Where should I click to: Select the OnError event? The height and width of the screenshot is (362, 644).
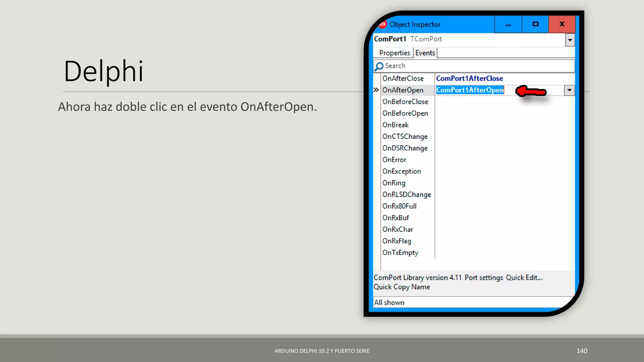[394, 160]
